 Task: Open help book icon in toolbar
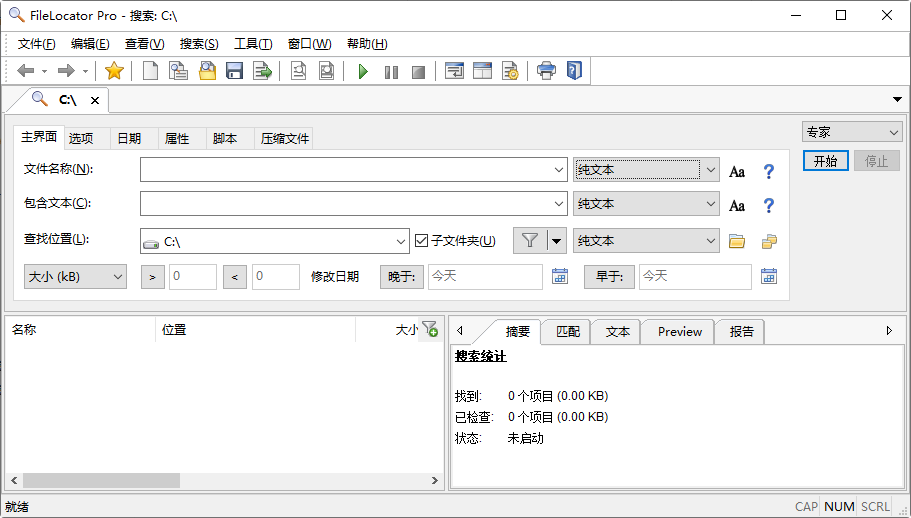(574, 71)
